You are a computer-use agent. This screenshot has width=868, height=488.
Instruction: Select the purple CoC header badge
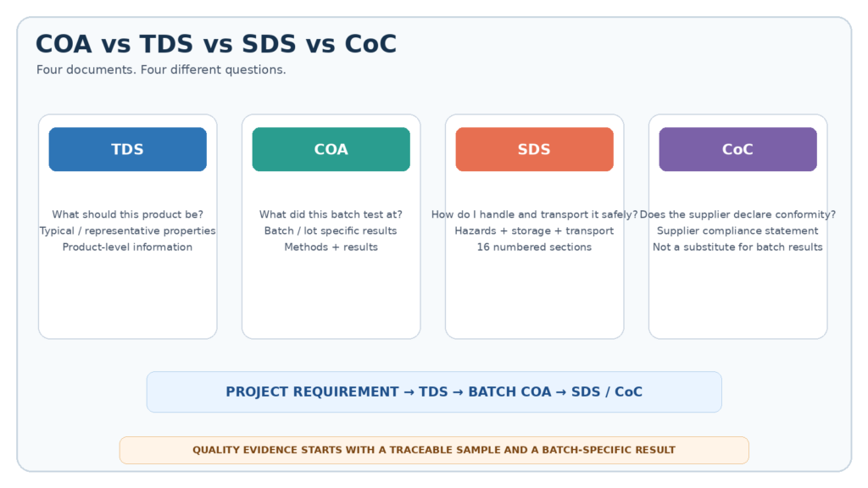coord(738,149)
